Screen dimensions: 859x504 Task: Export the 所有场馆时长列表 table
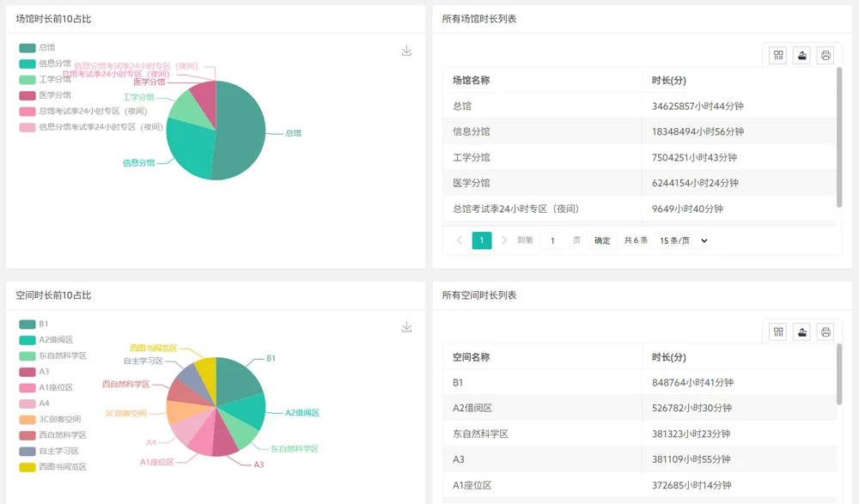(x=802, y=55)
